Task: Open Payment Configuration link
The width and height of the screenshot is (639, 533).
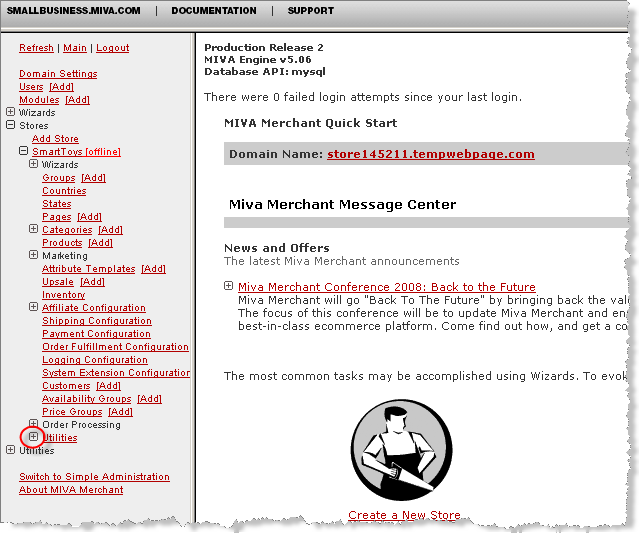Action: pos(96,334)
